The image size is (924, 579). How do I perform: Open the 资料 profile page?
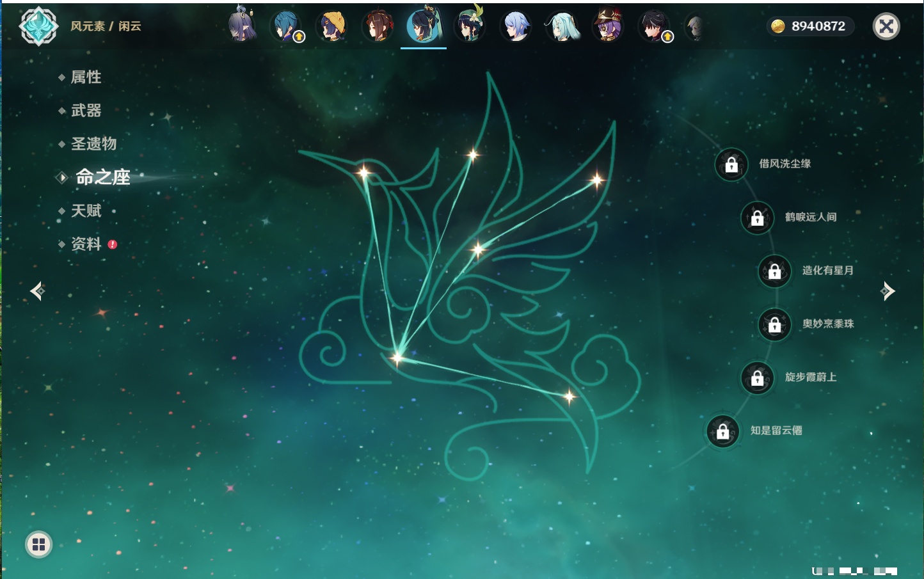[x=86, y=244]
